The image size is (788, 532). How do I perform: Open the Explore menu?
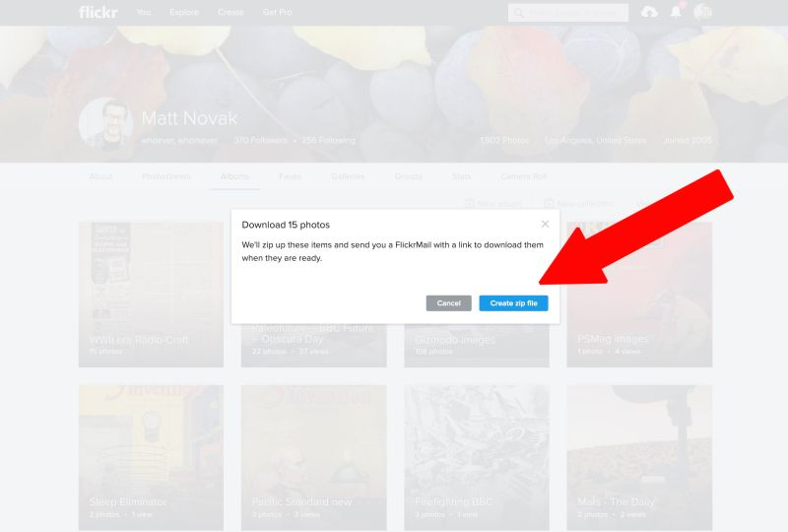[184, 12]
